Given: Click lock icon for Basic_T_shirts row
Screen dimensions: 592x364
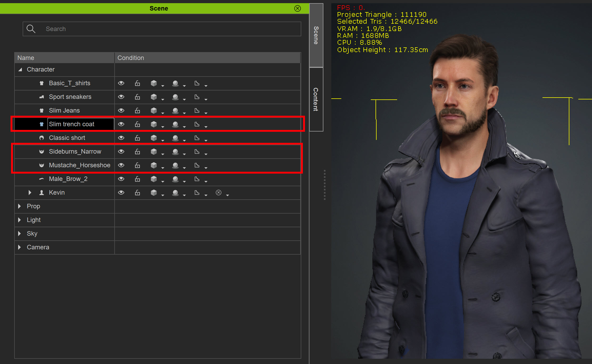Looking at the screenshot, I should pyautogui.click(x=137, y=83).
